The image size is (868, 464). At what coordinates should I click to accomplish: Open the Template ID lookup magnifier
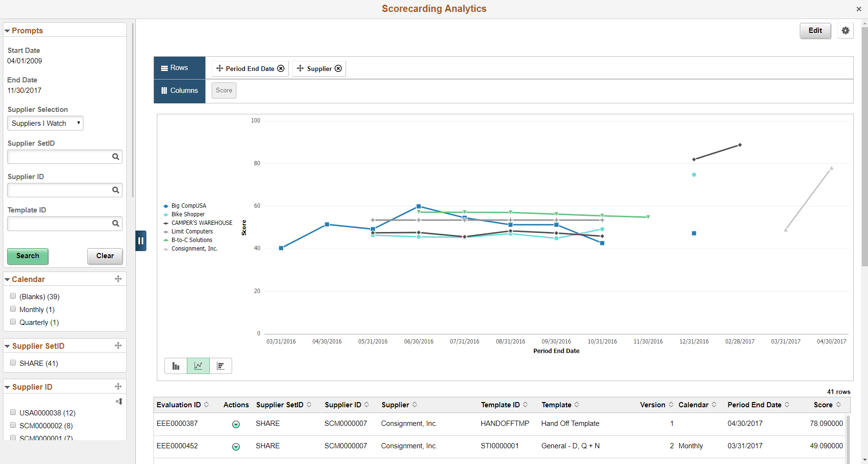point(116,223)
